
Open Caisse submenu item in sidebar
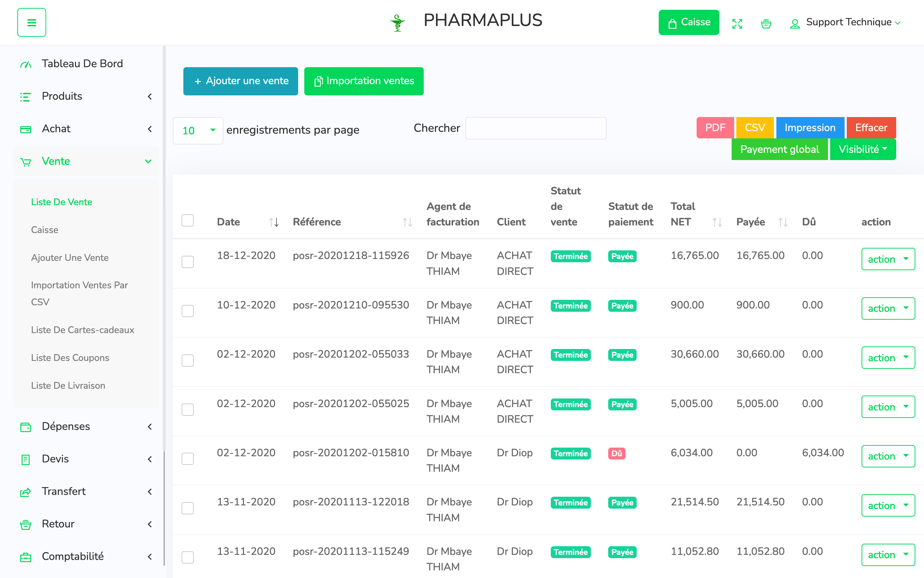45,230
